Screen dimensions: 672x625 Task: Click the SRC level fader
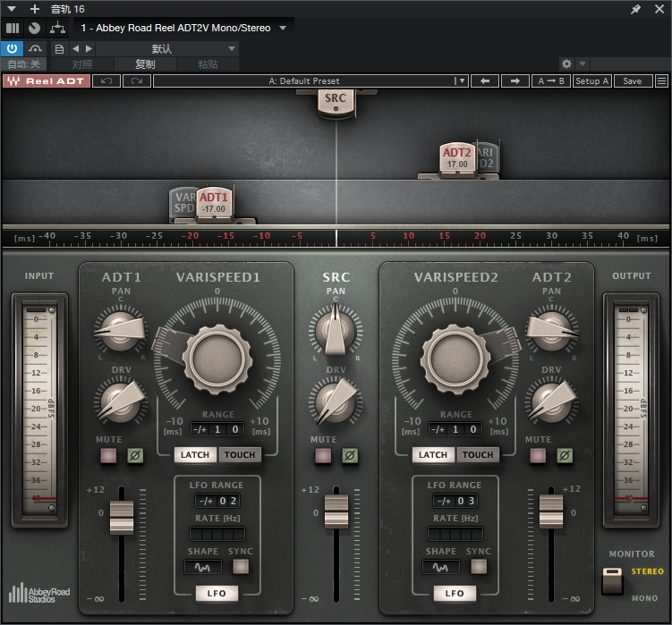[x=336, y=511]
